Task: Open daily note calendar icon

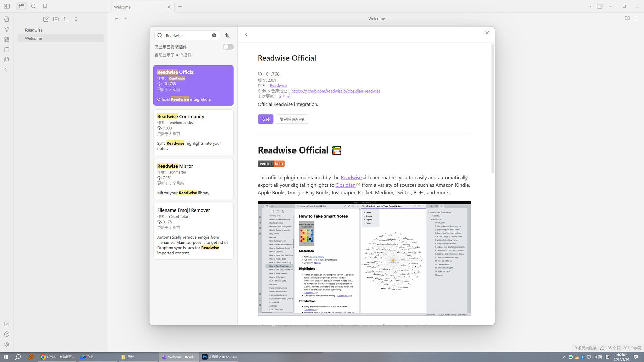Action: (x=7, y=49)
